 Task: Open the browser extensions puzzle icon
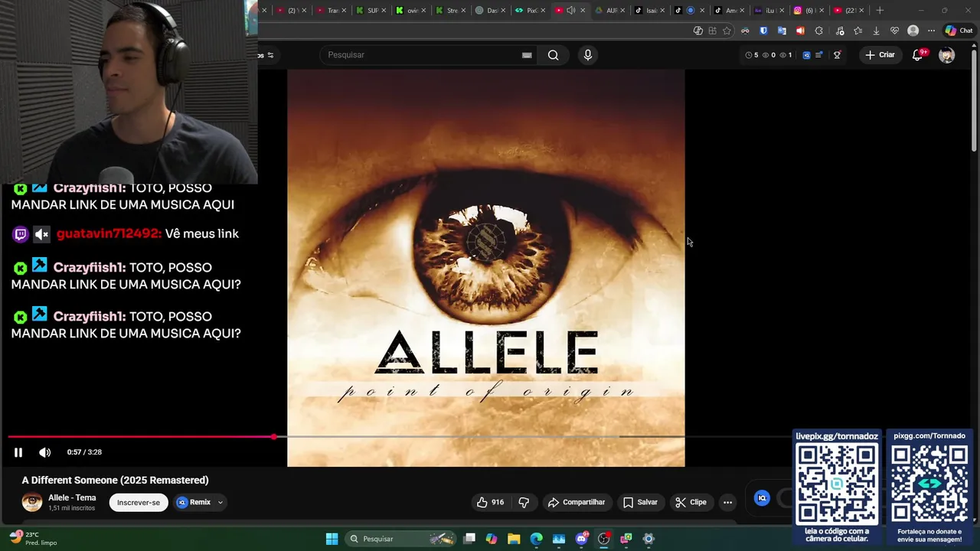pyautogui.click(x=819, y=31)
